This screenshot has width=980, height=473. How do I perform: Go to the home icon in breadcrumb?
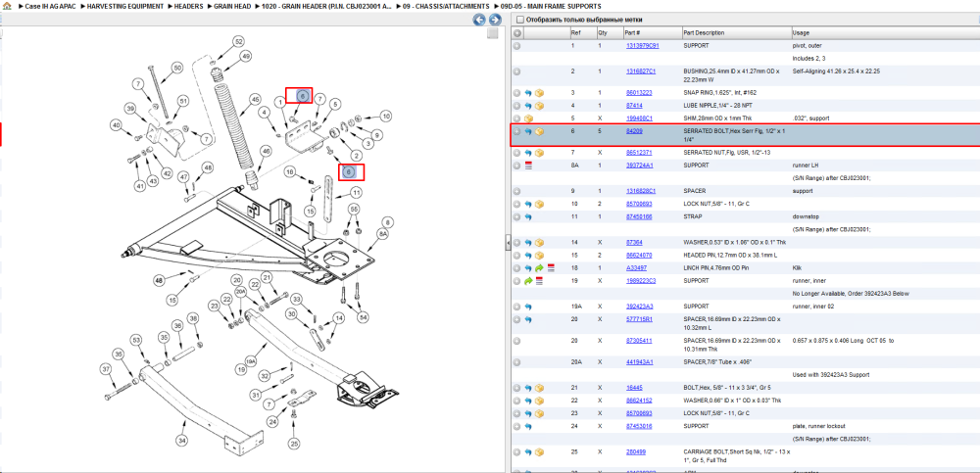[6, 6]
